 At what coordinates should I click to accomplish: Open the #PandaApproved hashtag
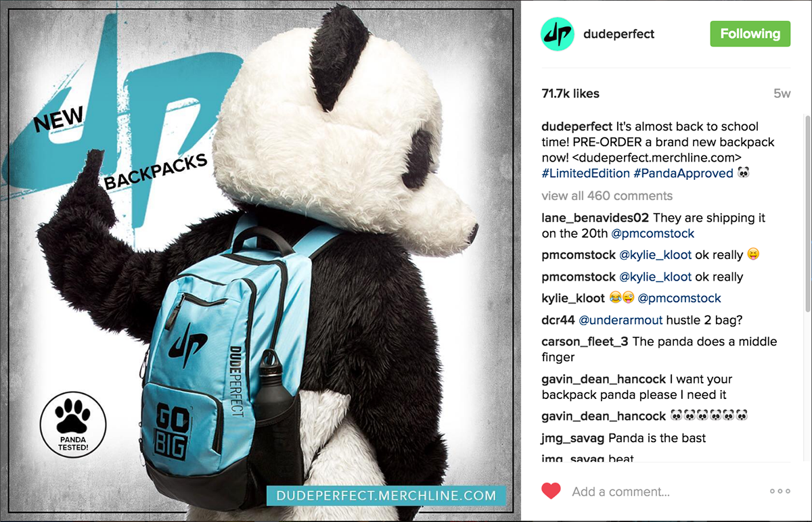point(683,174)
